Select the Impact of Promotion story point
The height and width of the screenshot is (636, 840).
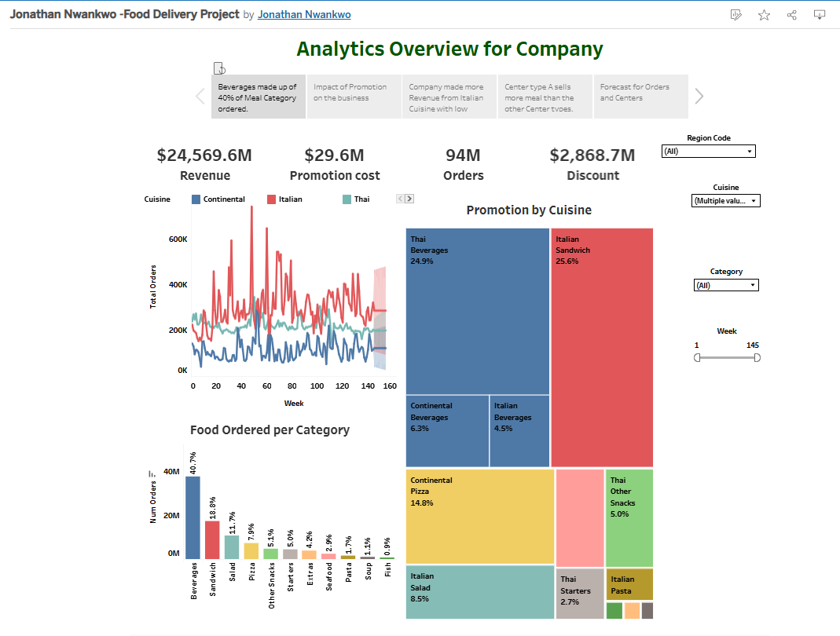353,96
